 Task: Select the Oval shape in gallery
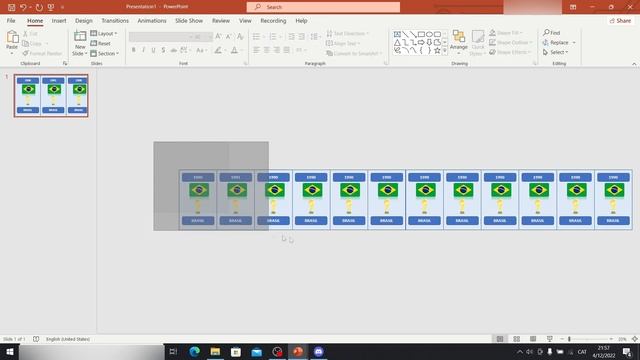[x=429, y=34]
